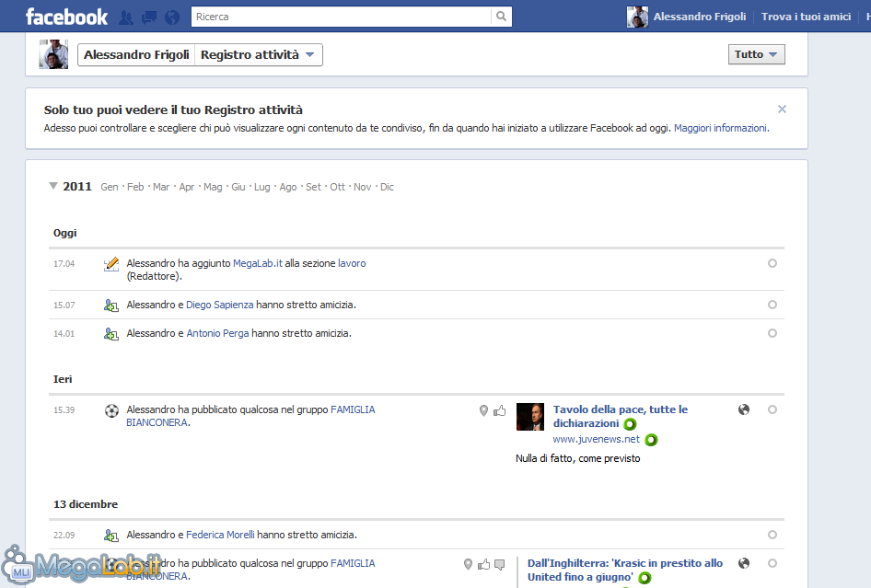Click the friendship icon on the Antonio Perga entry
The width and height of the screenshot is (871, 588).
tap(111, 334)
